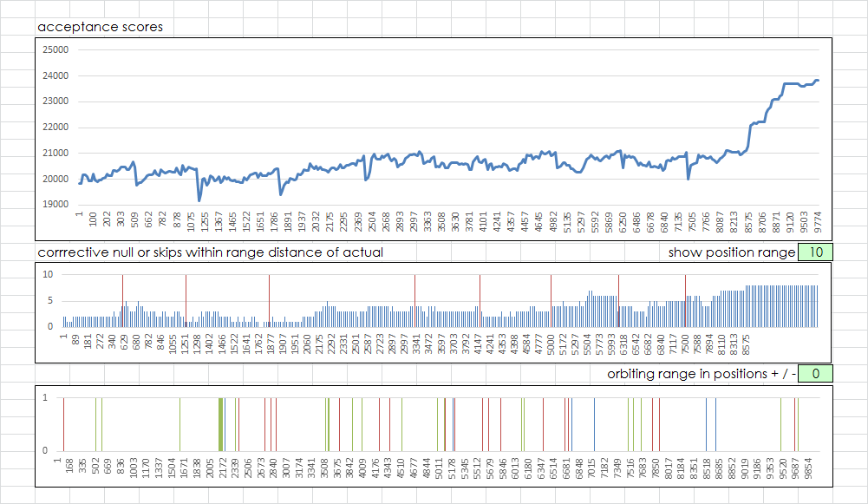Click the 24000 y-axis label
868x504 pixels.
tap(55, 75)
